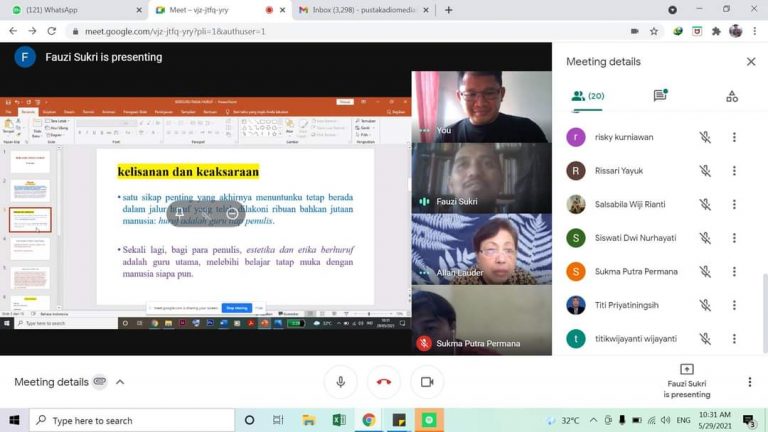Open Sticky Notes from the taskbar
Viewport: 768px width, 432px height.
(x=399, y=420)
